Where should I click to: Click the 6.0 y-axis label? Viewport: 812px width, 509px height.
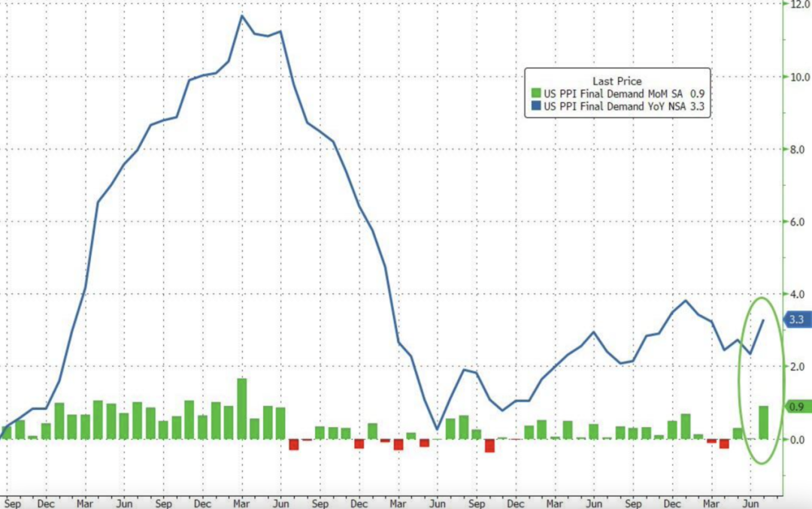coord(798,222)
